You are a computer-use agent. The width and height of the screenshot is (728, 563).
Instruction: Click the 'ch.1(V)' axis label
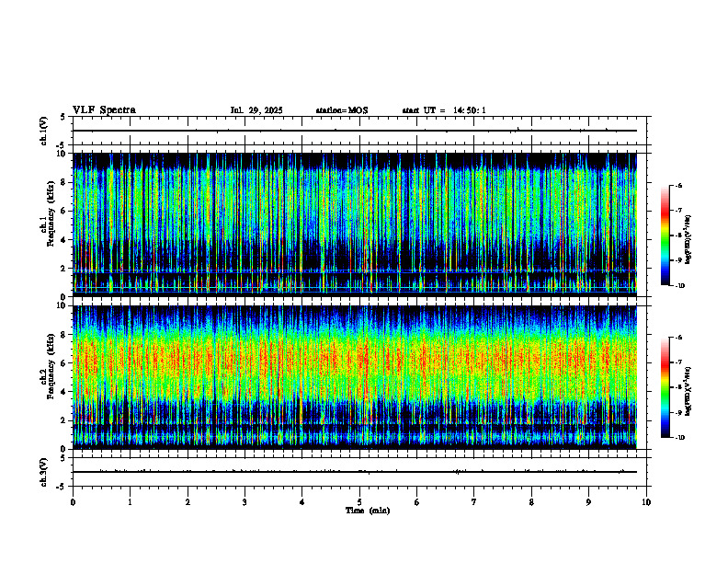coord(44,131)
